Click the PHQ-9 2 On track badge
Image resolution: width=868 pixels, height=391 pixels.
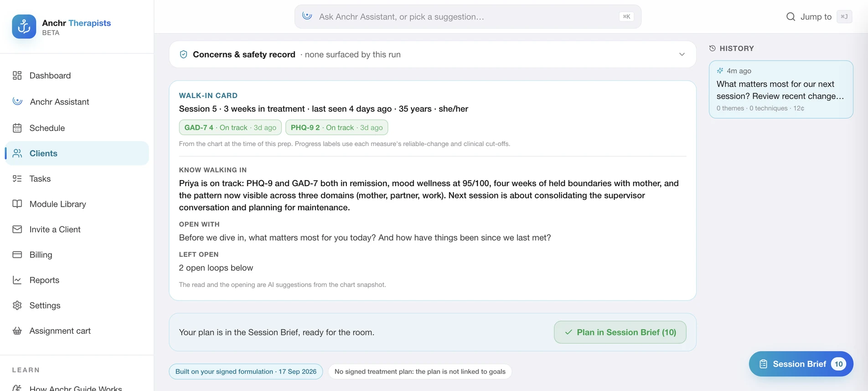[336, 127]
